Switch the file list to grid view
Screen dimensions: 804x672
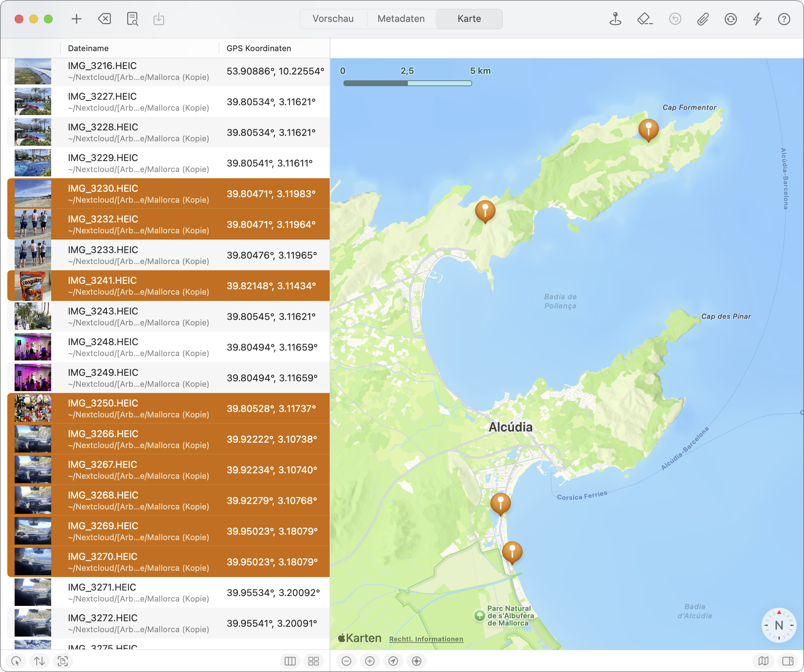(x=314, y=661)
